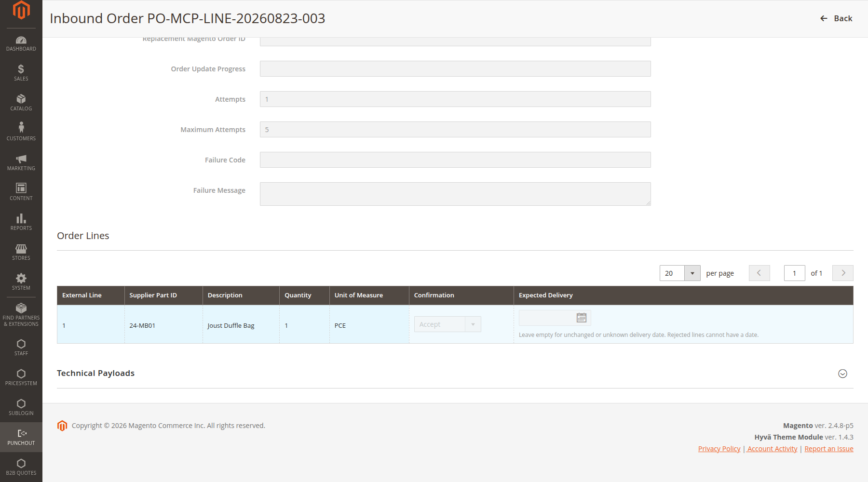Click the Confirmation column header
This screenshot has width=868, height=482.
pos(461,295)
